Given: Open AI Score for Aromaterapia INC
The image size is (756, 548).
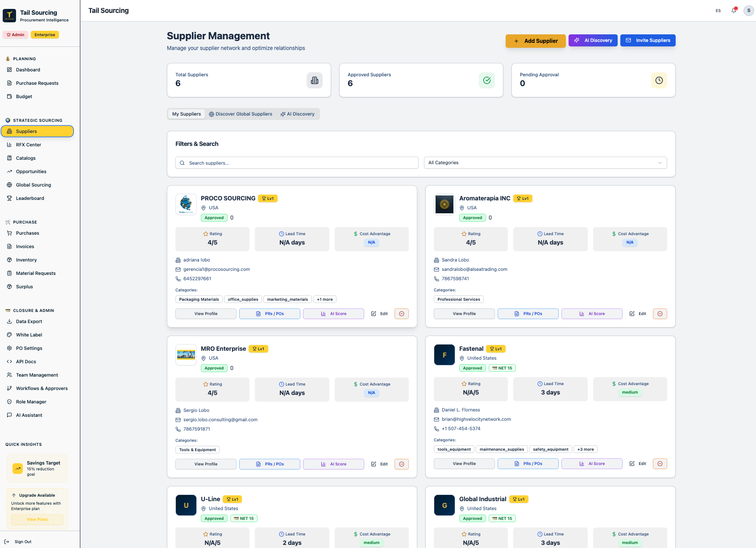Looking at the screenshot, I should coord(592,314).
